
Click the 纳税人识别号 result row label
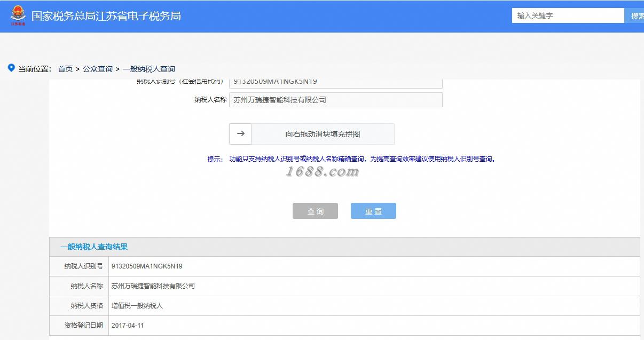(x=83, y=266)
